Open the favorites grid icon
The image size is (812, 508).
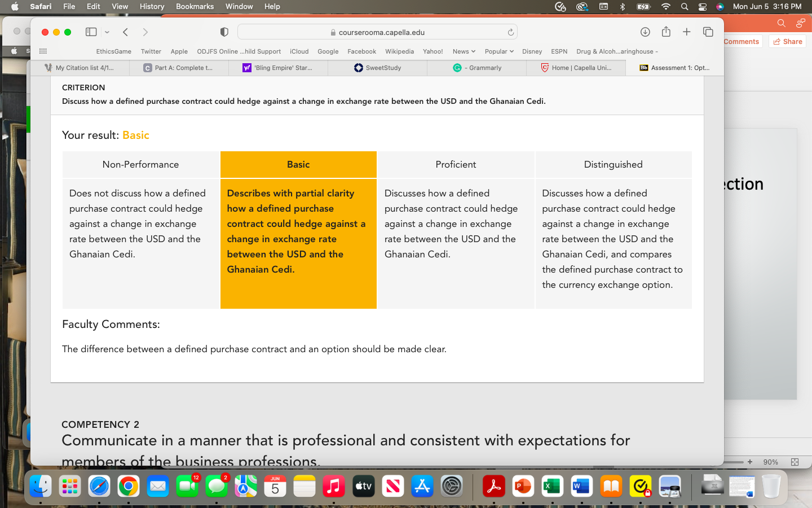[43, 51]
